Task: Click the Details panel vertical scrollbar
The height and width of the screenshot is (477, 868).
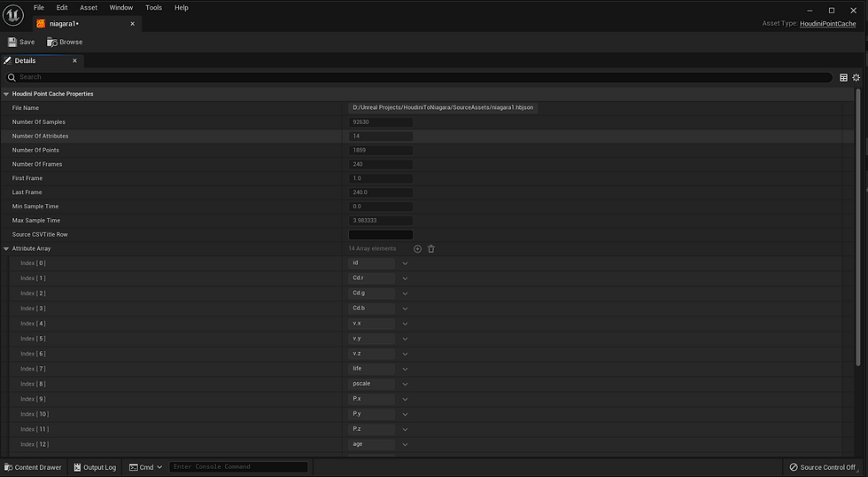Action: pos(858,227)
